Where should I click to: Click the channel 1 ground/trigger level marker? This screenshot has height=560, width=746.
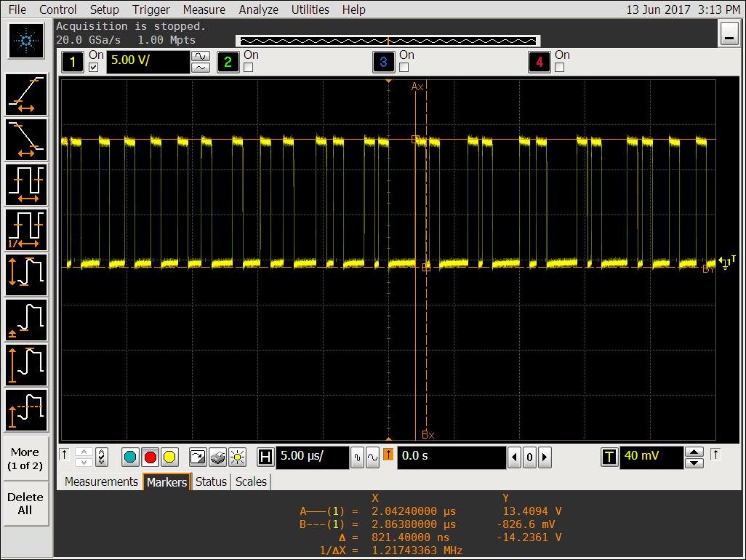coord(726,262)
